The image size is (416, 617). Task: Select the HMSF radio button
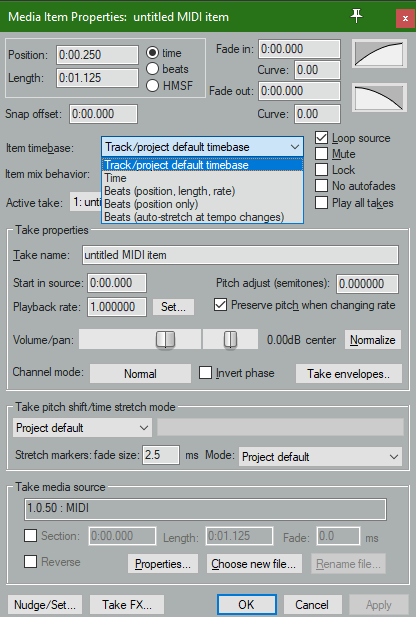tap(152, 85)
